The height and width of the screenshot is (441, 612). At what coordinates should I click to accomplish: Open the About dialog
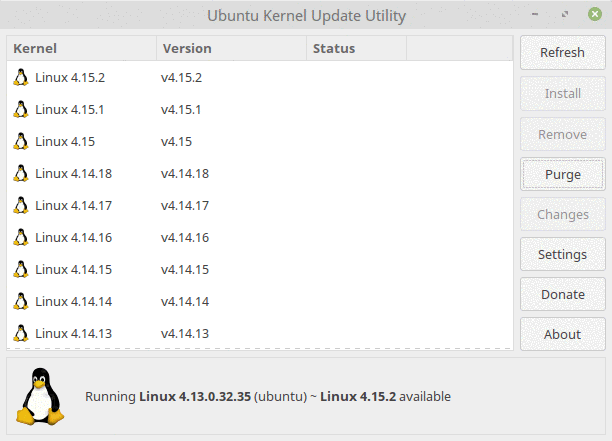click(562, 334)
